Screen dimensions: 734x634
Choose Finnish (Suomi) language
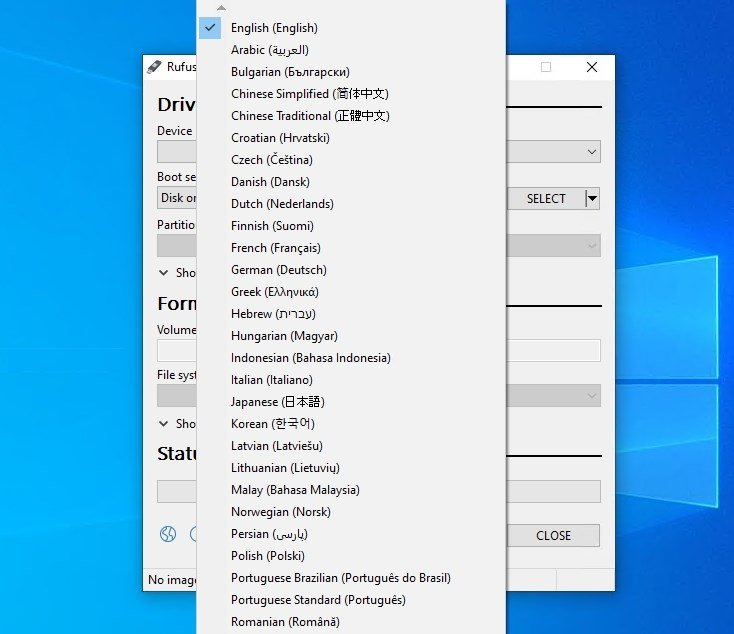[351, 226]
